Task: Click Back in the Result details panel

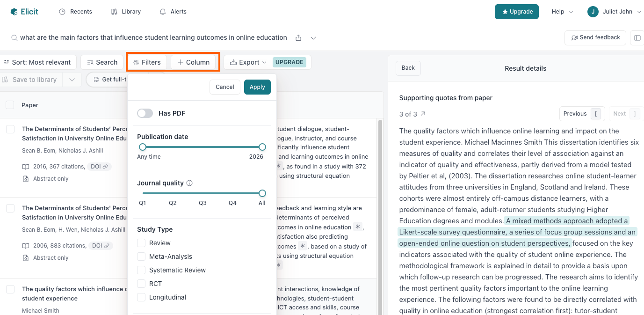Action: pyautogui.click(x=408, y=68)
